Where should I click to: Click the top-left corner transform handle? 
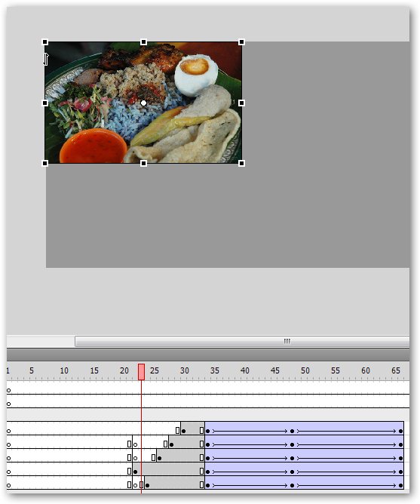[x=45, y=42]
